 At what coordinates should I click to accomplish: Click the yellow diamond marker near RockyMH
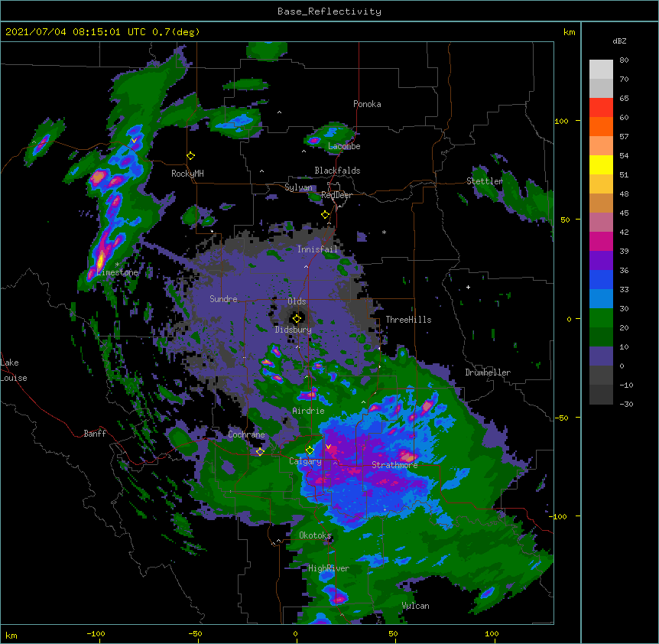[x=190, y=156]
